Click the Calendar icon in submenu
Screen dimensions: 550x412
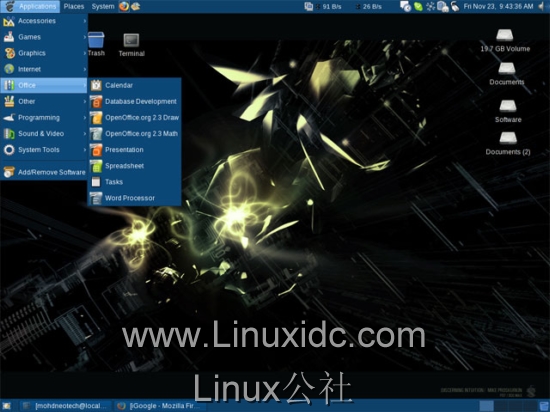pos(96,85)
